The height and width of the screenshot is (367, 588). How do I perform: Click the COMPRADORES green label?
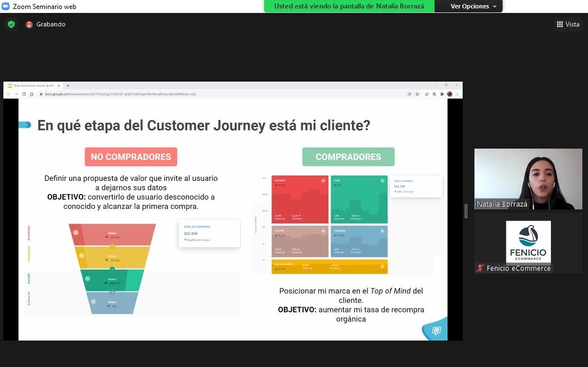coord(348,157)
